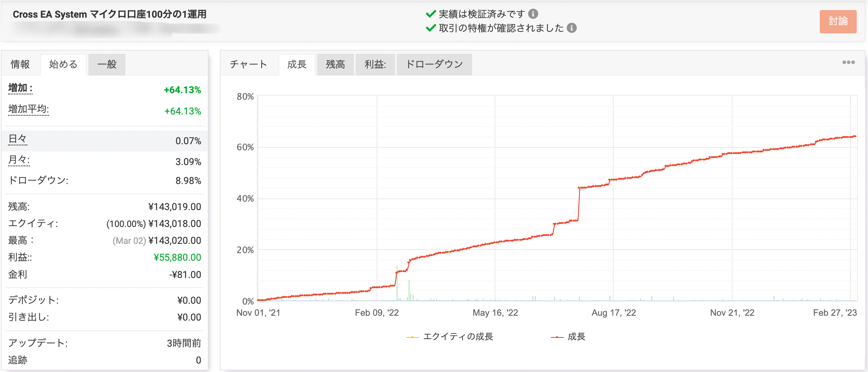Screen dimensions: 868x372
Task: Switch to the 情報 tab
Action: point(20,64)
